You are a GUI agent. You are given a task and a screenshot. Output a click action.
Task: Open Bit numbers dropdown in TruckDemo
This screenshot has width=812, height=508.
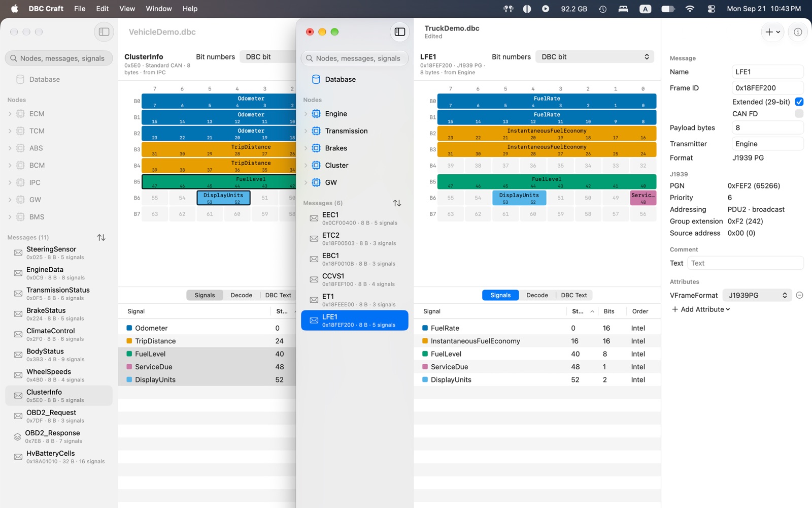595,57
